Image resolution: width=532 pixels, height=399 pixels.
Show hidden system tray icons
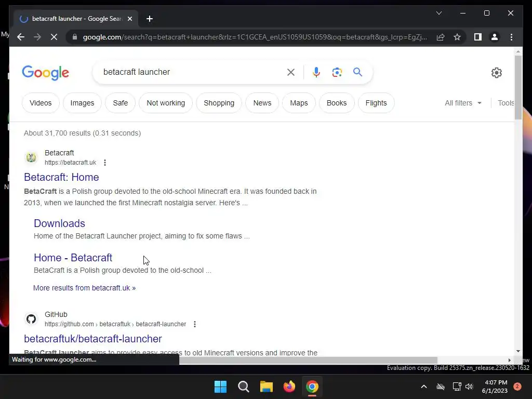click(424, 387)
